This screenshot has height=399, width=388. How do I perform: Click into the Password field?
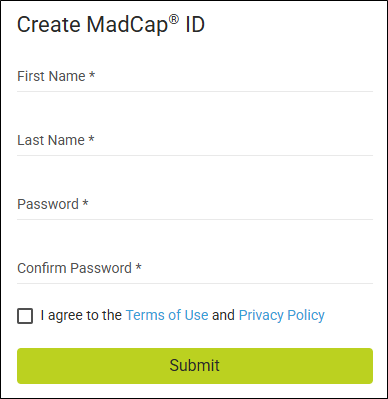pyautogui.click(x=195, y=205)
